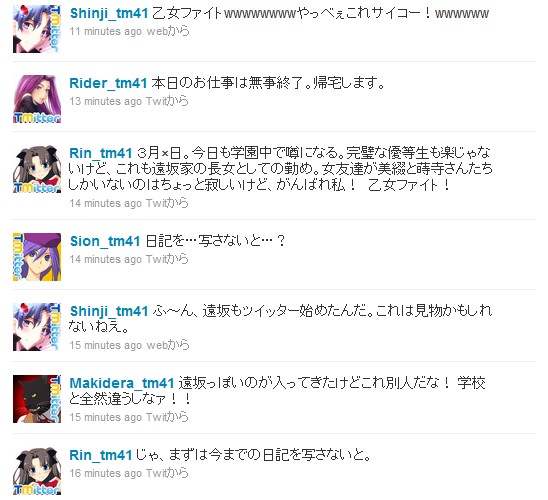Open Rider_tm41 profile picture
548x500 pixels.
point(37,99)
